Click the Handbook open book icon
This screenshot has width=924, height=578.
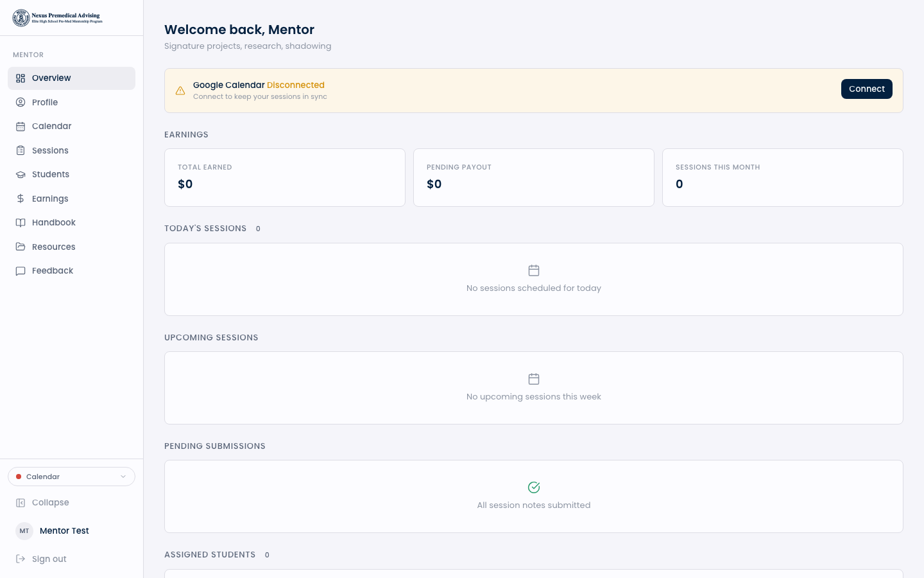[x=21, y=223]
